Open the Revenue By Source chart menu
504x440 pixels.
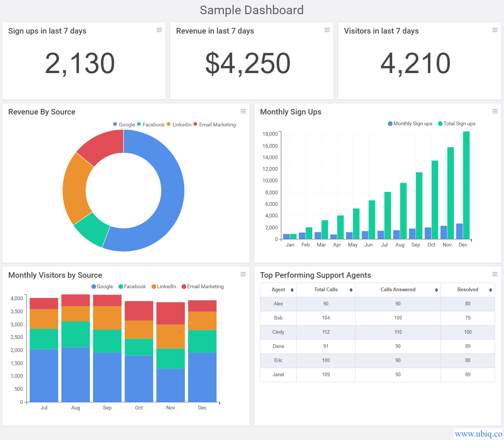[243, 111]
